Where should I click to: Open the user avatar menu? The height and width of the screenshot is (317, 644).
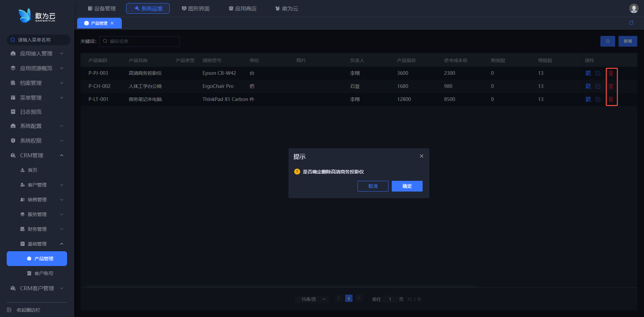633,8
